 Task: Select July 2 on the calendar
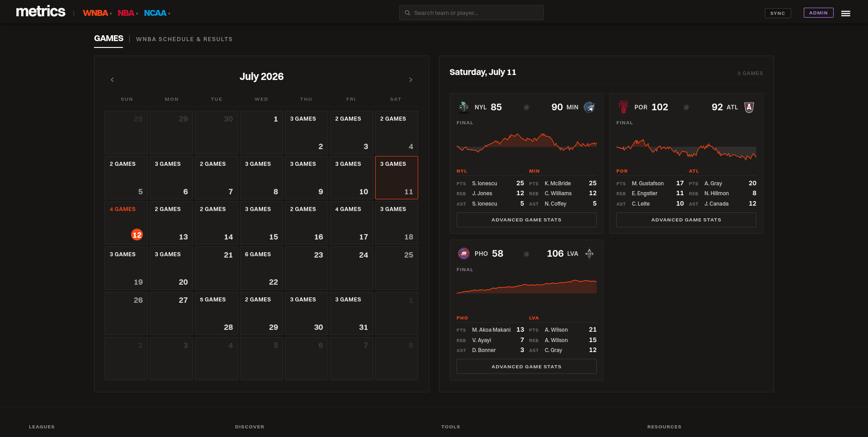point(306,132)
